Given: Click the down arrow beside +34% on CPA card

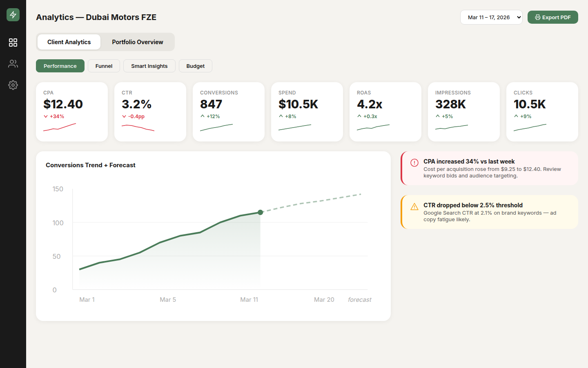Looking at the screenshot, I should [x=46, y=117].
